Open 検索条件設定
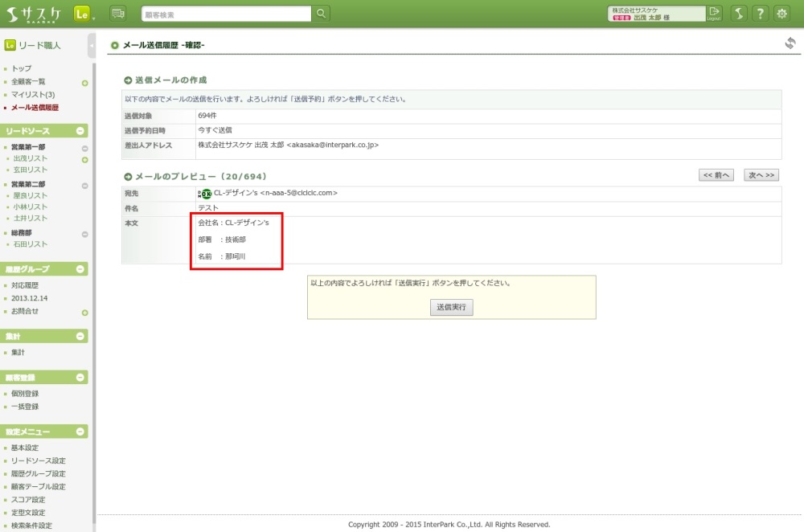Screen dimensions: 804x532 pyautogui.click(x=32, y=526)
